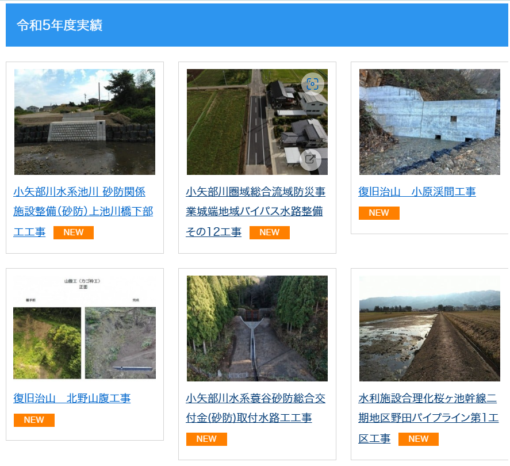Click the aerial road and houses photo
This screenshot has height=466, width=510.
click(x=257, y=122)
